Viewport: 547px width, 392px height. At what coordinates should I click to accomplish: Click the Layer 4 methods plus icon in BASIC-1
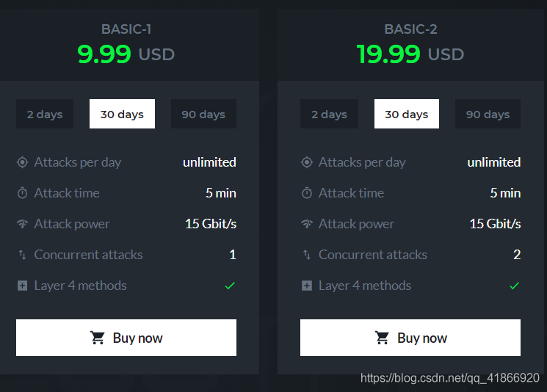(x=22, y=286)
